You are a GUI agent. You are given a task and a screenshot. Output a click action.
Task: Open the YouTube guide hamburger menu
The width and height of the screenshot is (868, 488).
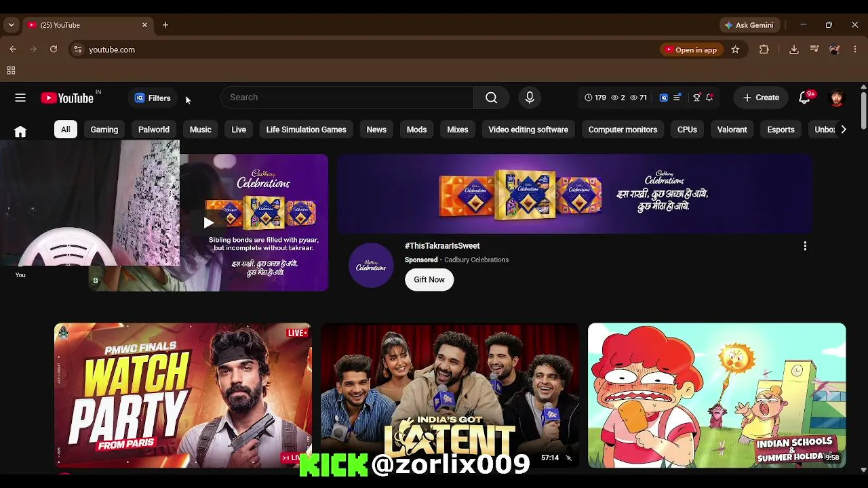pyautogui.click(x=20, y=98)
